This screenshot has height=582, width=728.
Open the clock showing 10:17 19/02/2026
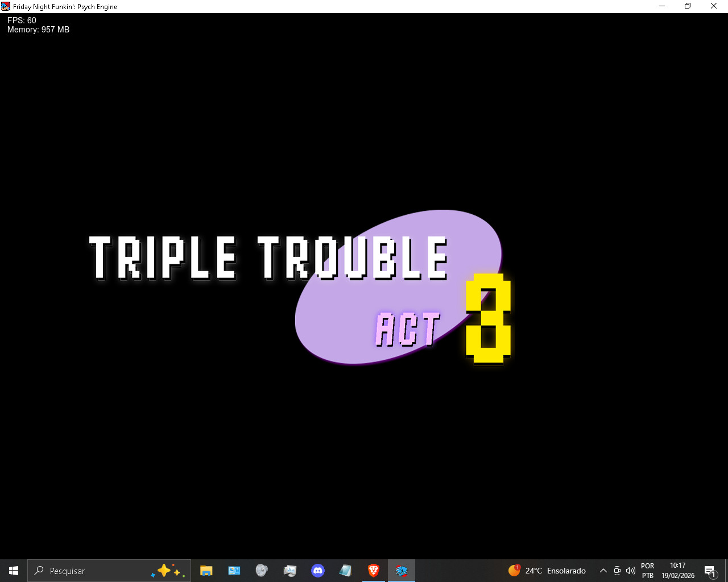point(678,571)
